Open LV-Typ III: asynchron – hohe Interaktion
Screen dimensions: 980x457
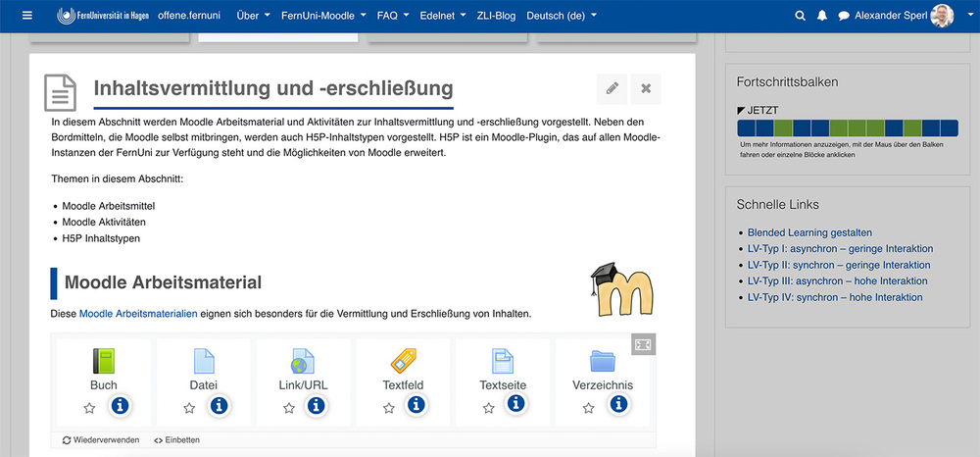[x=838, y=281]
